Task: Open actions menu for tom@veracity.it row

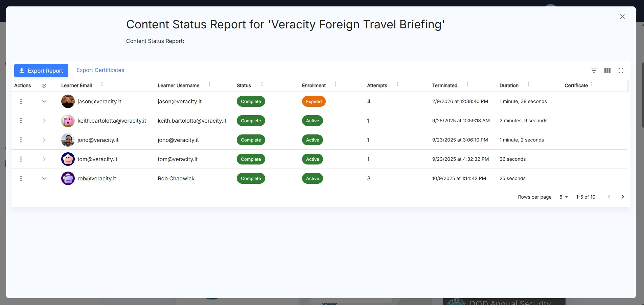Action: point(21,159)
